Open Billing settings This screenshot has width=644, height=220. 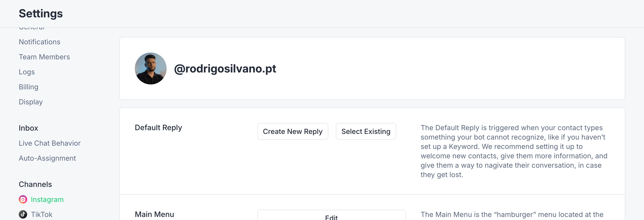[x=29, y=87]
